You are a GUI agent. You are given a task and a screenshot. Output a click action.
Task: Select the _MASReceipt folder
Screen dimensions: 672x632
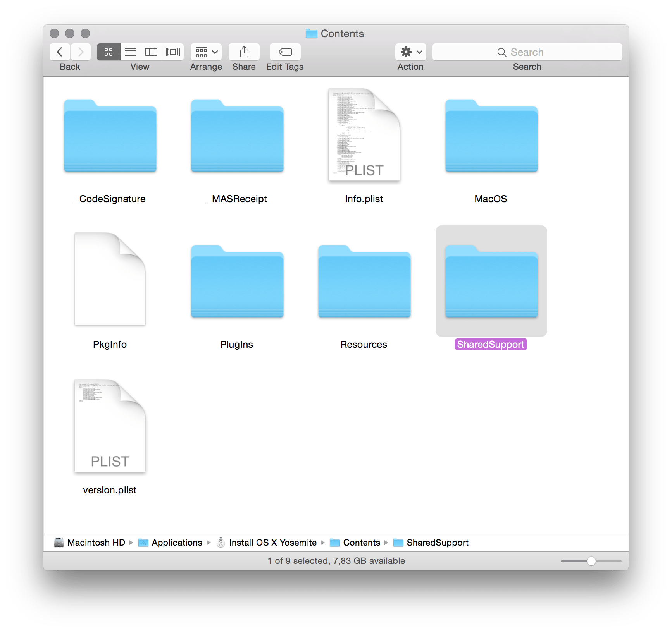(x=238, y=136)
